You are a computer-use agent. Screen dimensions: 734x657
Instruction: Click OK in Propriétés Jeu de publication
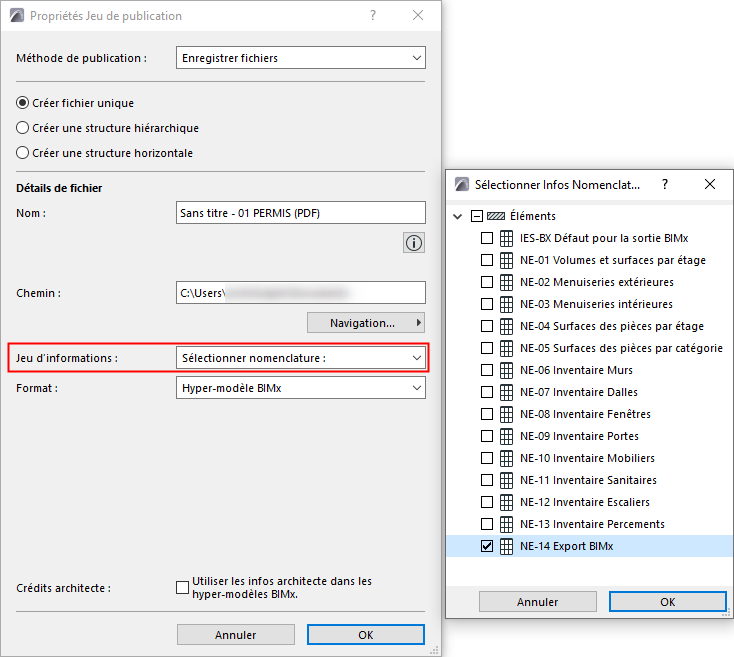366,635
